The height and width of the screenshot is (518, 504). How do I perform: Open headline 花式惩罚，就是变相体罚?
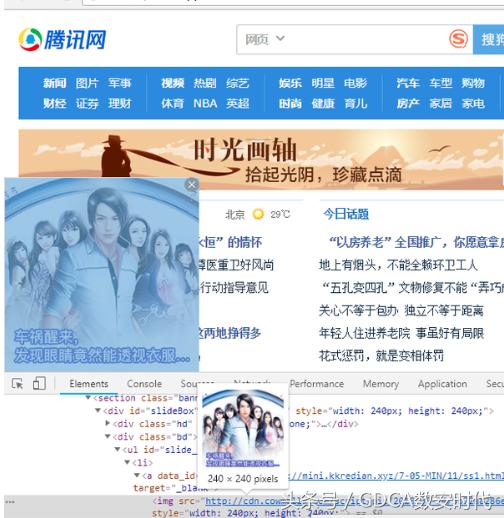(381, 356)
